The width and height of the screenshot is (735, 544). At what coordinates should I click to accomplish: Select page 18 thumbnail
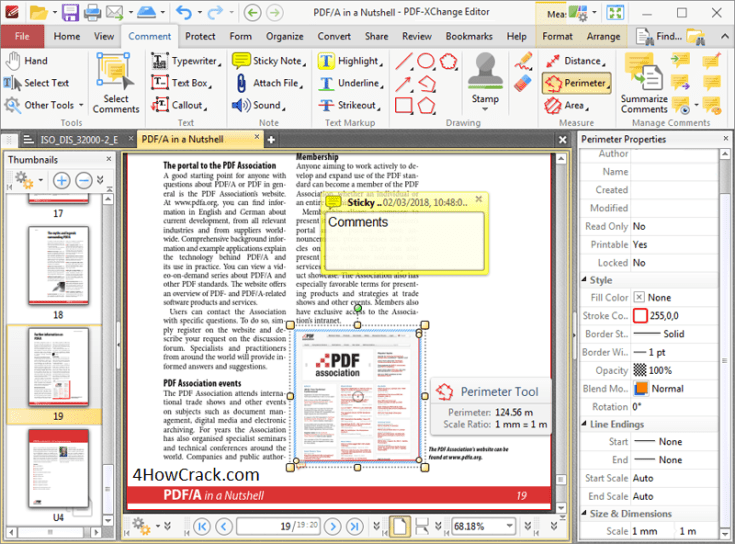click(x=58, y=266)
